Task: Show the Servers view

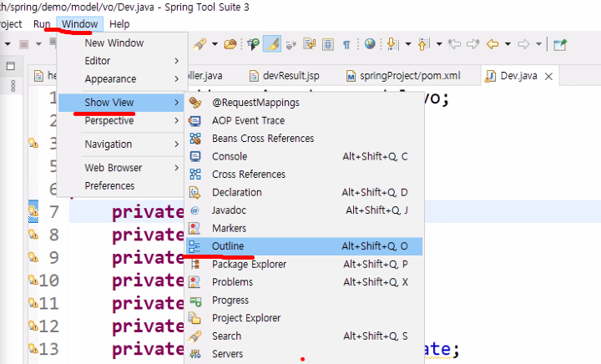Action: 305,354
